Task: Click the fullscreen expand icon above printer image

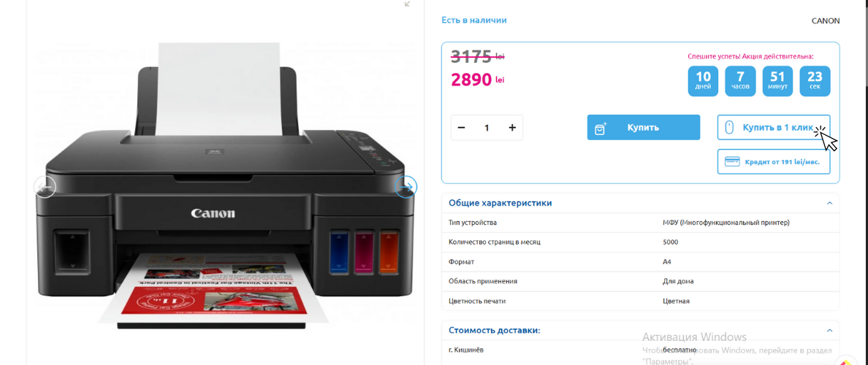Action: point(408,4)
